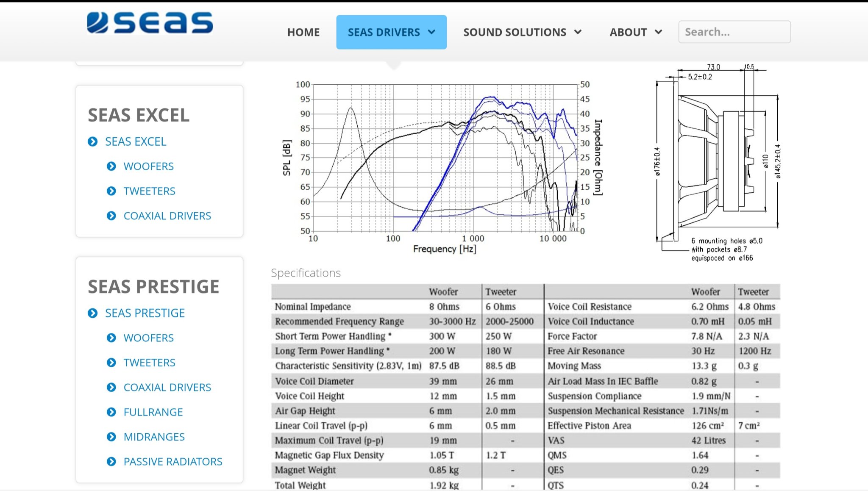Click arrow icon next to Prestige COAXIAL DRIVERS

click(111, 387)
